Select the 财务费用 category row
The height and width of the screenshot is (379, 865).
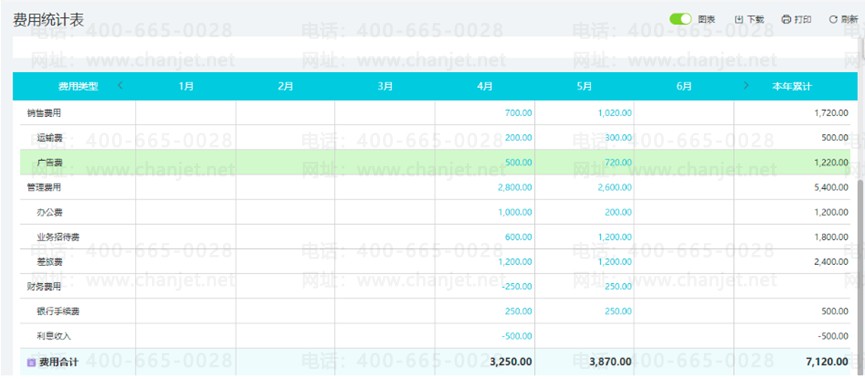coord(431,287)
